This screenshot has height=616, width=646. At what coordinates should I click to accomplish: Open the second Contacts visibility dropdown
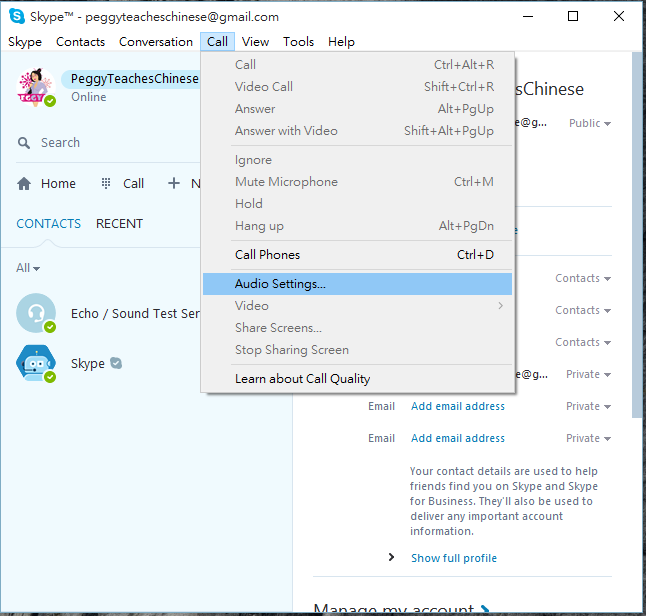pos(583,310)
